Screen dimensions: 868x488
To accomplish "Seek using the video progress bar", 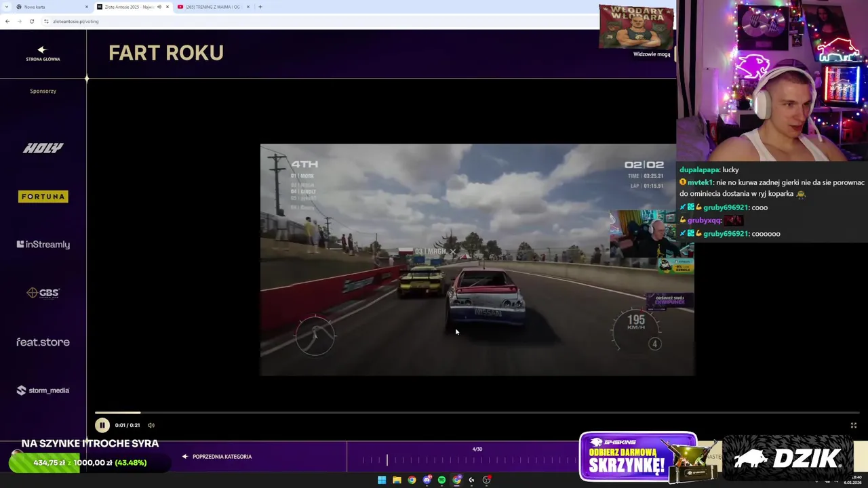I will point(477,412).
